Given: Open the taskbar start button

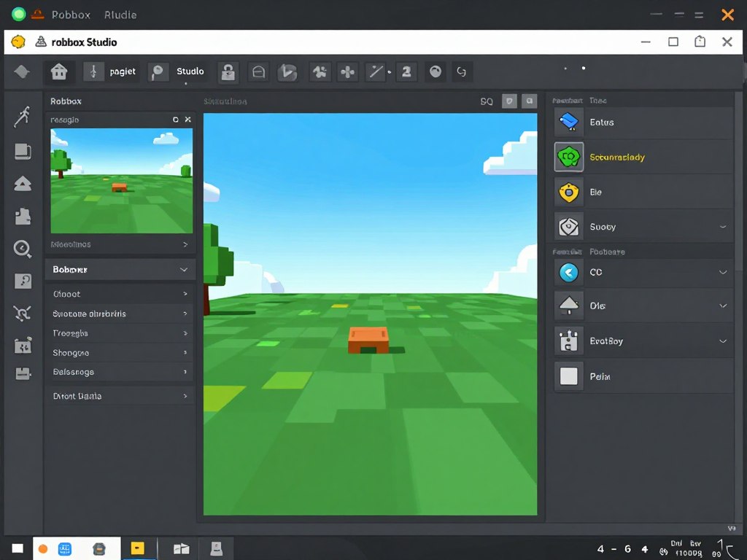Looking at the screenshot, I should tap(18, 548).
